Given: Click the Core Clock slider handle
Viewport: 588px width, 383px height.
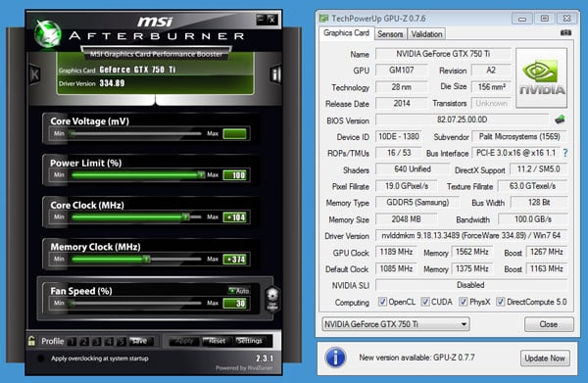Looking at the screenshot, I should [x=185, y=217].
